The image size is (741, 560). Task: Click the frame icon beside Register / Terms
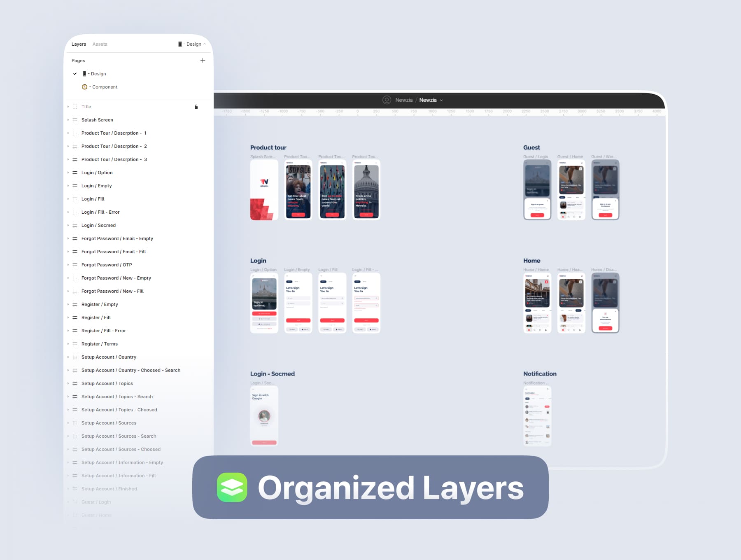coord(75,344)
